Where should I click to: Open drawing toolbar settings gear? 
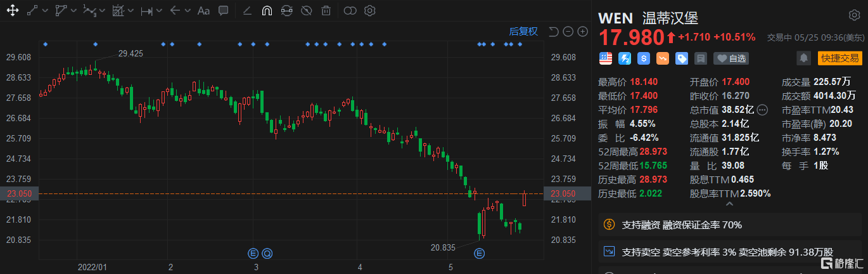pos(370,11)
